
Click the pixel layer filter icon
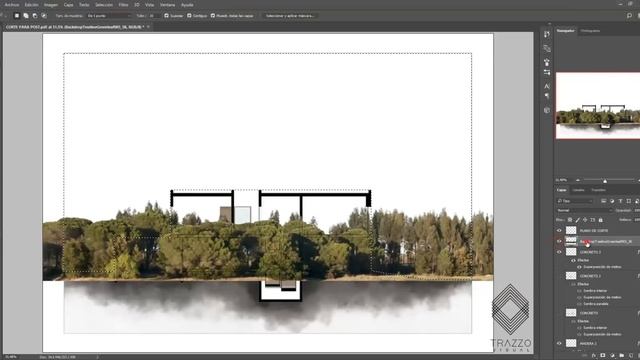pyautogui.click(x=604, y=201)
